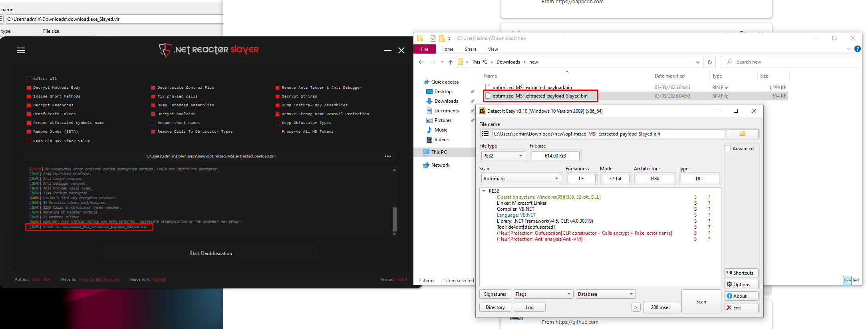Uncheck Decrypt Methods Body
868x329 pixels.
(29, 88)
